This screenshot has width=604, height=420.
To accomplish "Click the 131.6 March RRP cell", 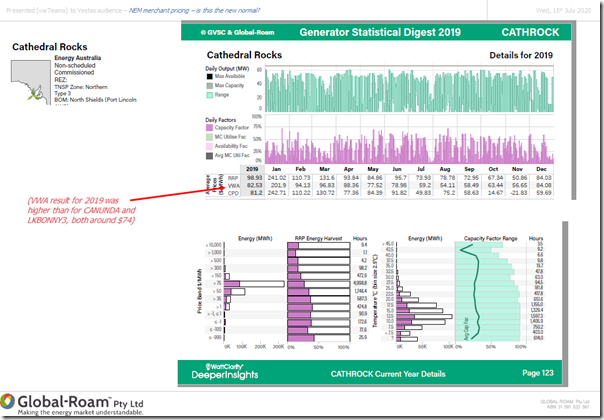I will (x=327, y=178).
